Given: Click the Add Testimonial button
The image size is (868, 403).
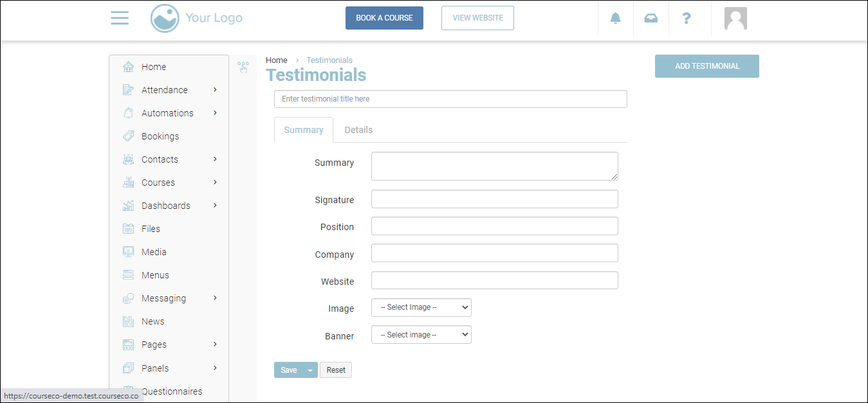Looking at the screenshot, I should pyautogui.click(x=707, y=66).
